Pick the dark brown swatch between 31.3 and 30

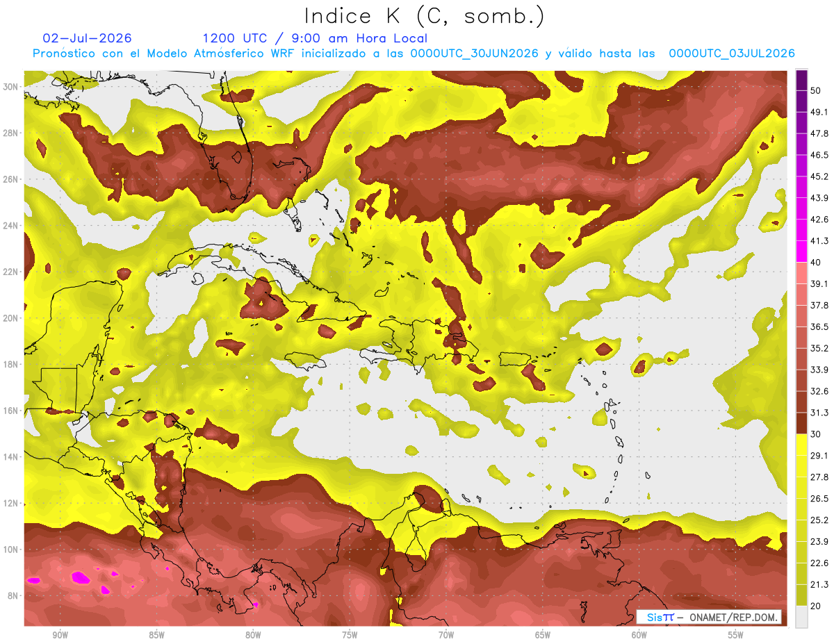click(801, 423)
